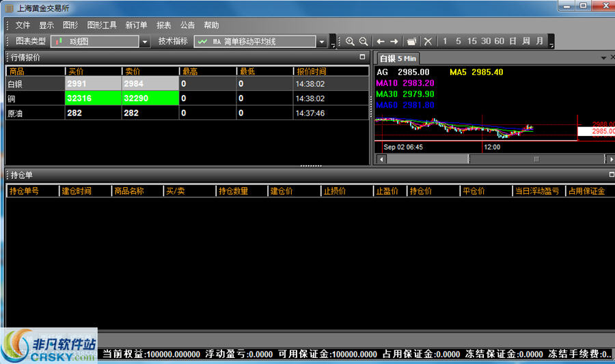The image size is (615, 364).
Task: Select the 月 monthly timeframe
Action: click(540, 41)
